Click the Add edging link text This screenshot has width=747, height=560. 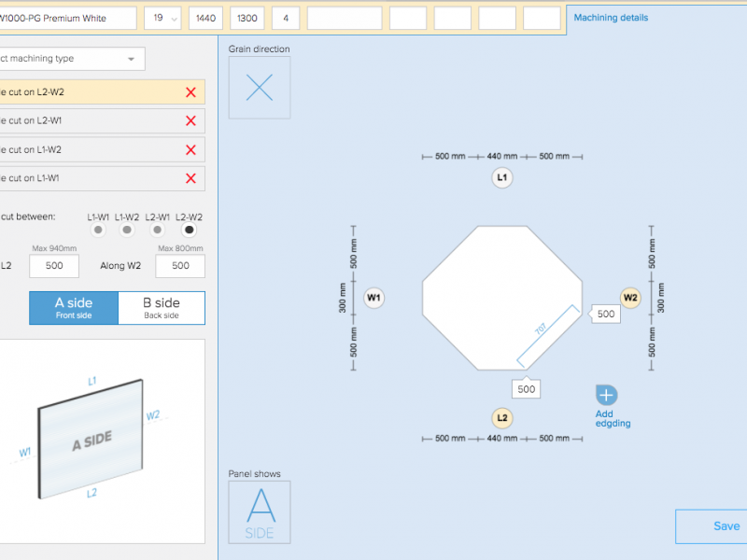[613, 418]
